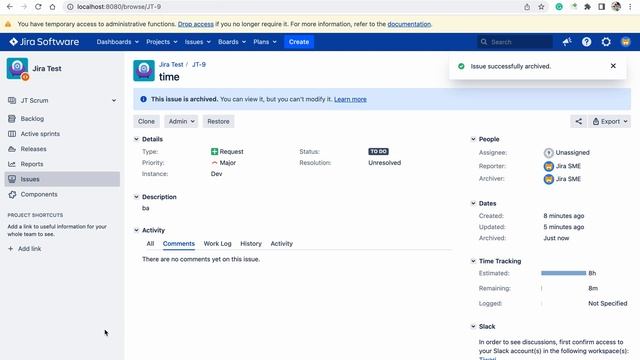Click the Jira Test breadcrumb link
The height and width of the screenshot is (360, 640).
click(171, 64)
